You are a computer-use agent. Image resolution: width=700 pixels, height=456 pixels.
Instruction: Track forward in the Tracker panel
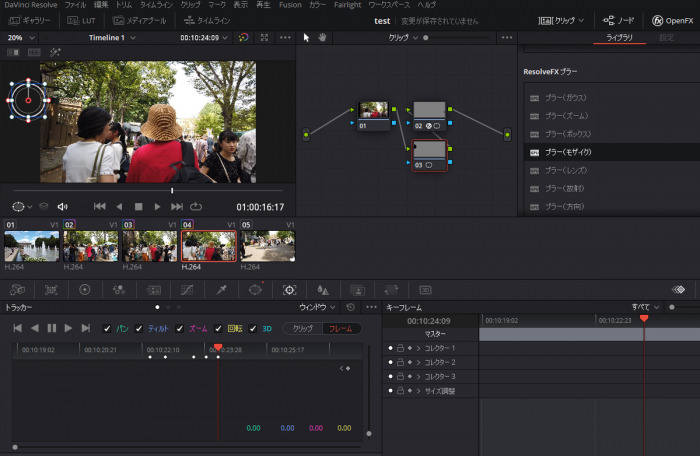[x=68, y=328]
